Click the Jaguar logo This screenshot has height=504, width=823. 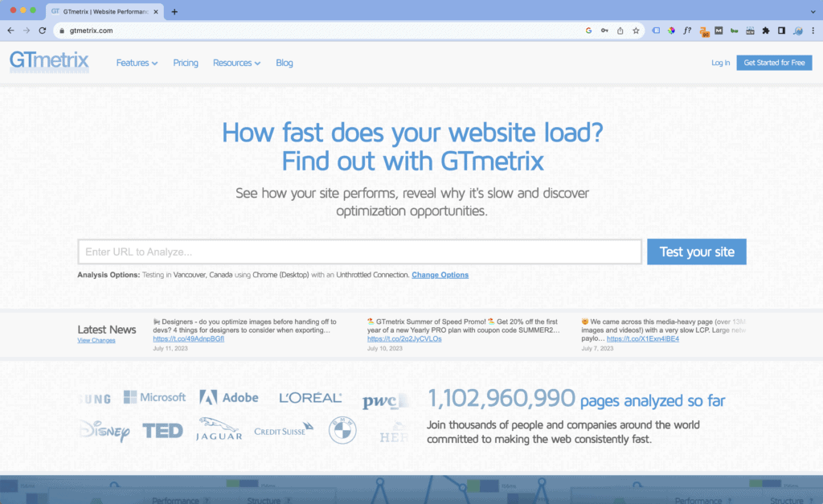coord(219,429)
